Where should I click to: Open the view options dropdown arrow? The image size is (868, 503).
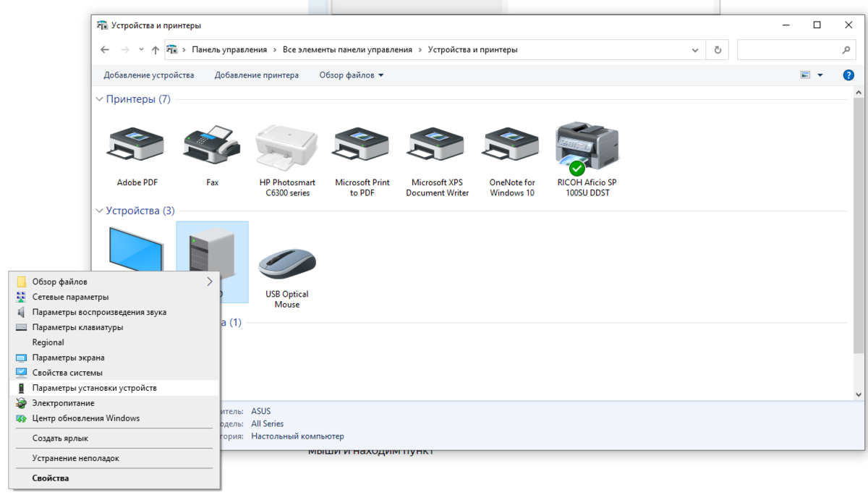(820, 75)
